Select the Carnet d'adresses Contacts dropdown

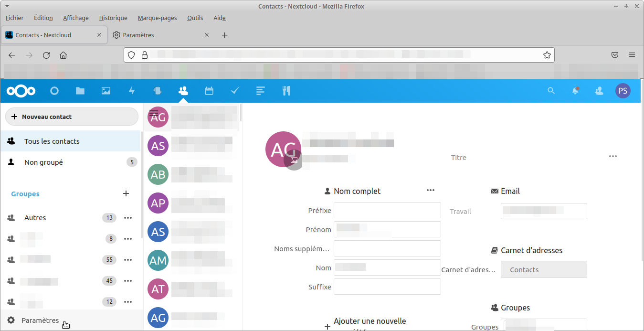click(543, 269)
